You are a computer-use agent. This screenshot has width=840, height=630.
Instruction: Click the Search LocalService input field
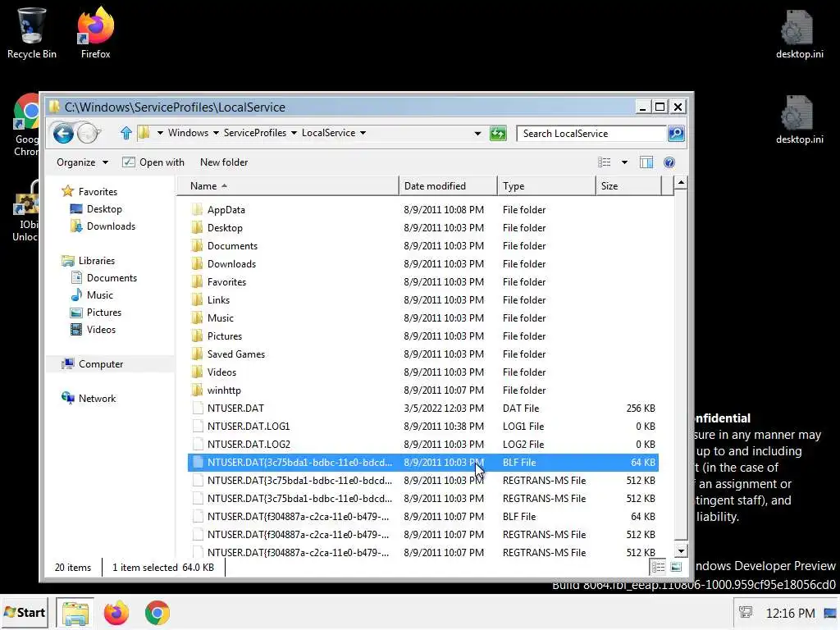click(x=591, y=134)
